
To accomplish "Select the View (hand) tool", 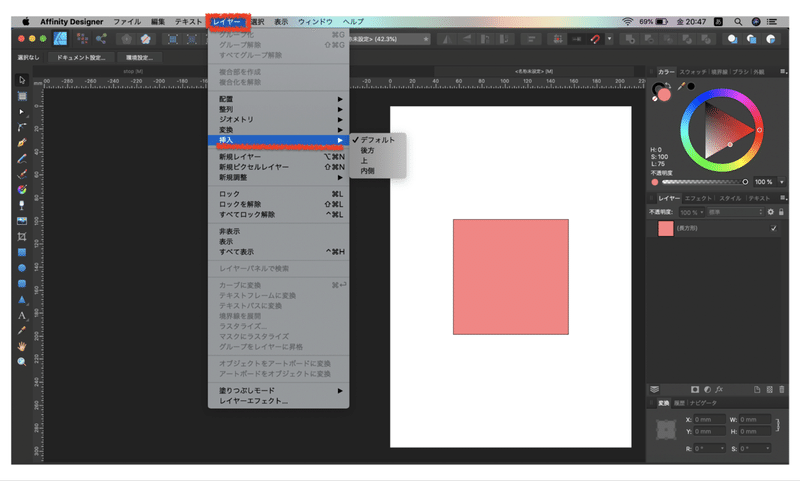I will pos(22,346).
